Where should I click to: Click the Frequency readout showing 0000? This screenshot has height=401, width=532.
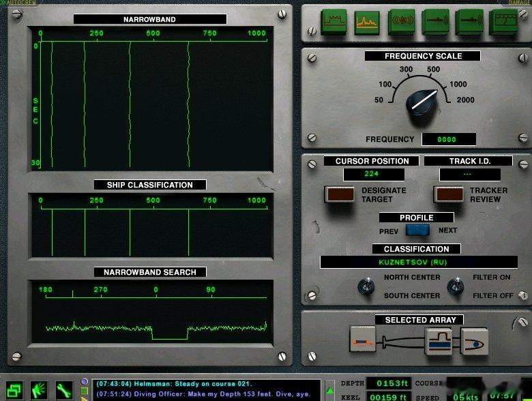449,139
